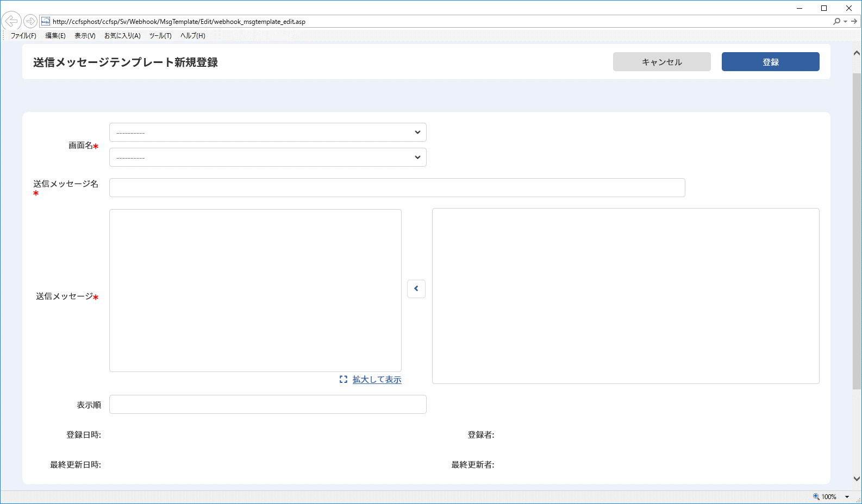Click the 表示順 input field
This screenshot has width=862, height=504.
coord(268,405)
